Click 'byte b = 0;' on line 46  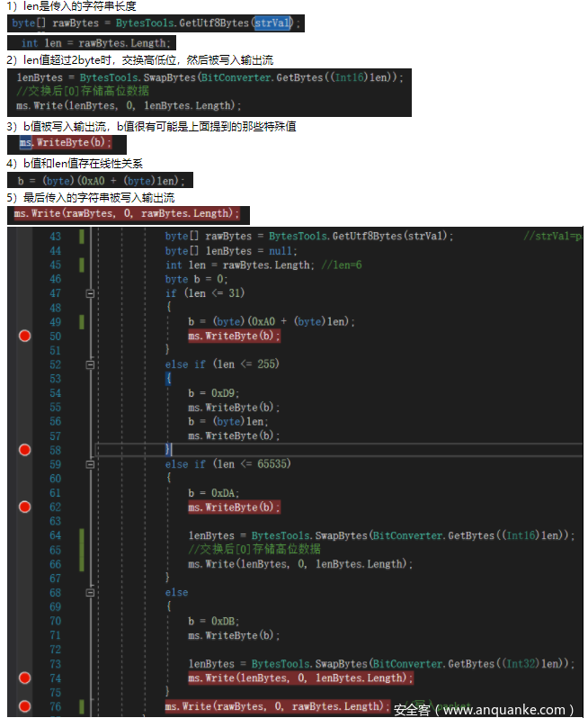pyautogui.click(x=197, y=279)
